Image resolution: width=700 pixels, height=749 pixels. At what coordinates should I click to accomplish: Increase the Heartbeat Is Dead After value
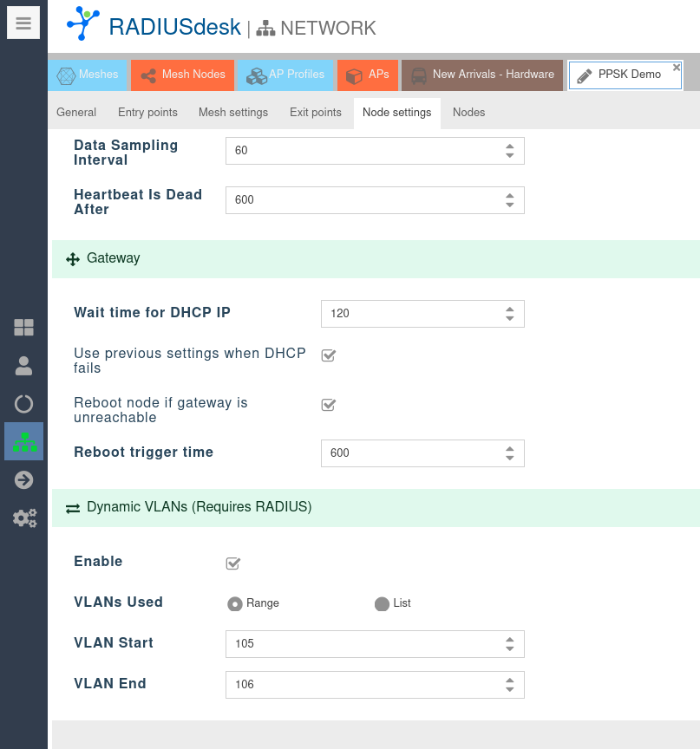click(510, 195)
